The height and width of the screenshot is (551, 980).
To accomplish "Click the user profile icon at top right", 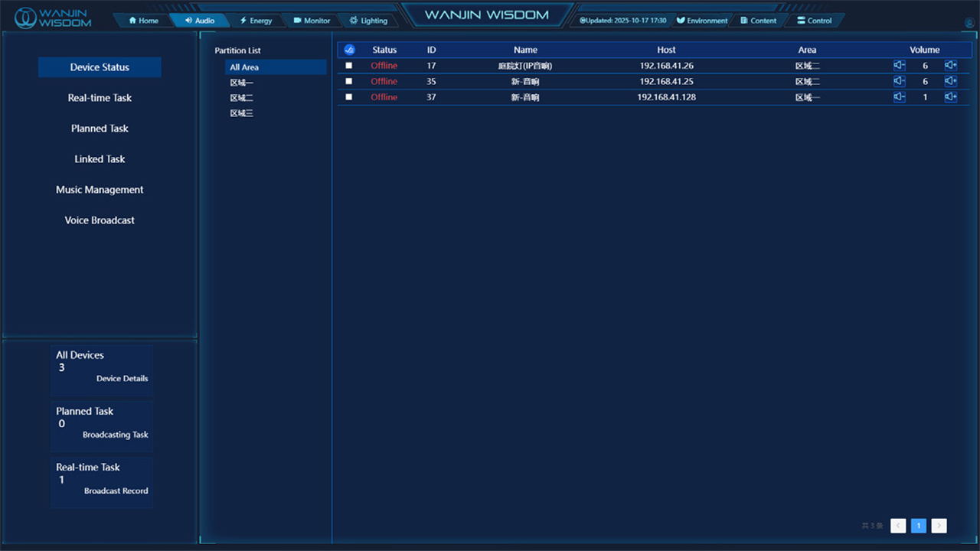I will coord(969,24).
